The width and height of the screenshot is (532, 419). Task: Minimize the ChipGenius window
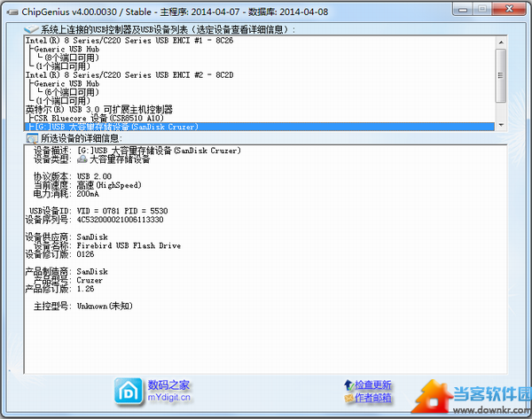tap(463, 10)
